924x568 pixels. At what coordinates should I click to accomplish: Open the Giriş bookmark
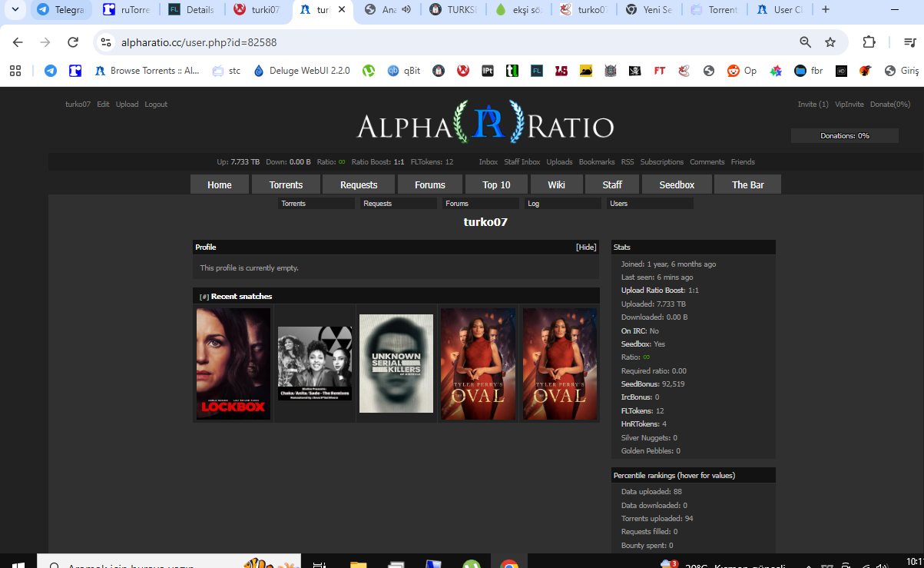click(902, 71)
